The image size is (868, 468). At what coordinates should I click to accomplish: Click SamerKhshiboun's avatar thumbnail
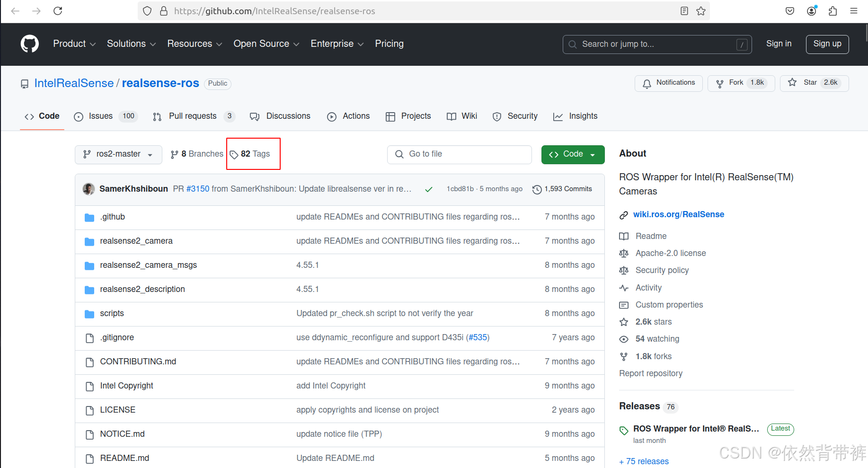coord(89,189)
